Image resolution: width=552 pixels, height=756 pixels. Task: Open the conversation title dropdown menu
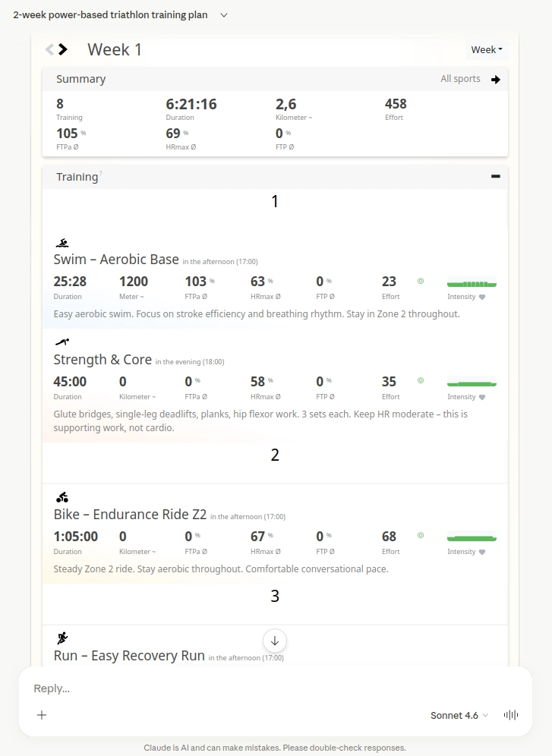224,15
